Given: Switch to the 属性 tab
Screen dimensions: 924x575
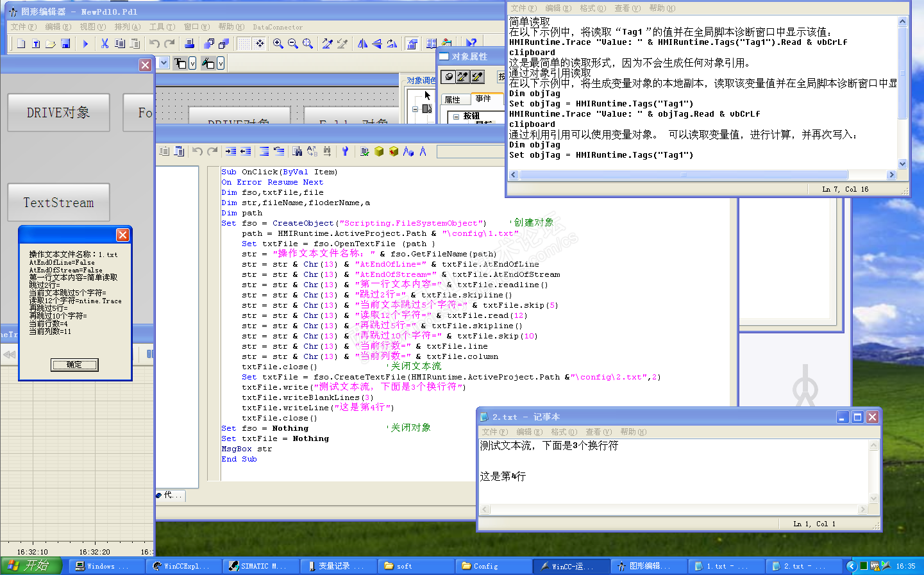Looking at the screenshot, I should tap(453, 99).
